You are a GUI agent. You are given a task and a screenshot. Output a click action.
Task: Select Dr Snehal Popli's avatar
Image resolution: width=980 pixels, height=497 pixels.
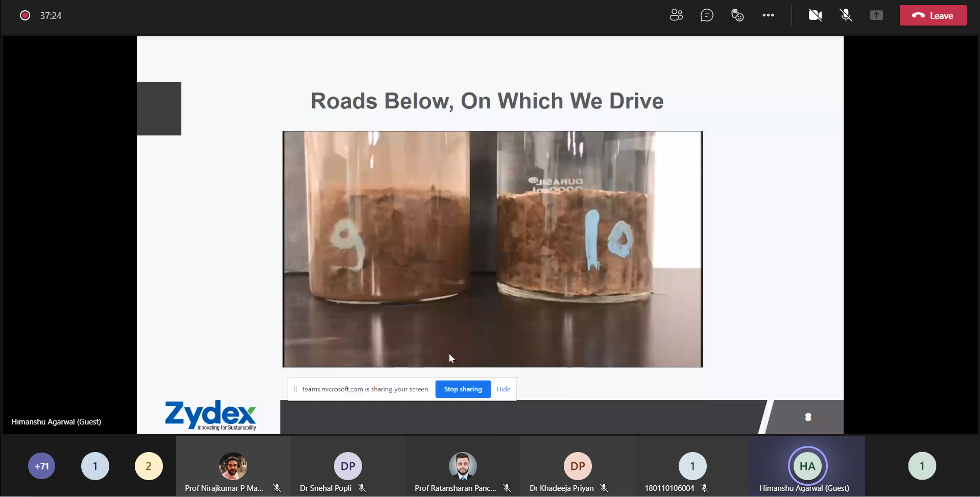tap(348, 466)
